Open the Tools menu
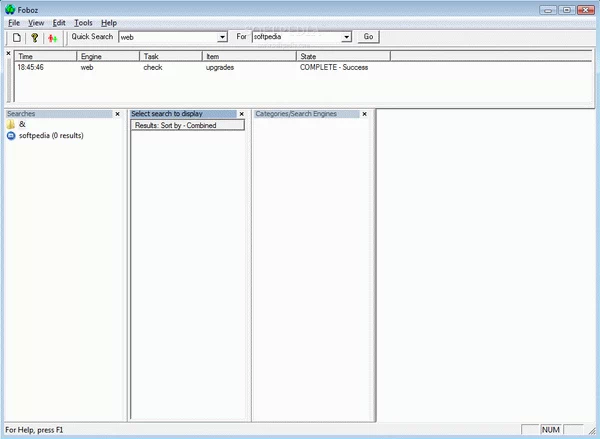 pos(83,23)
